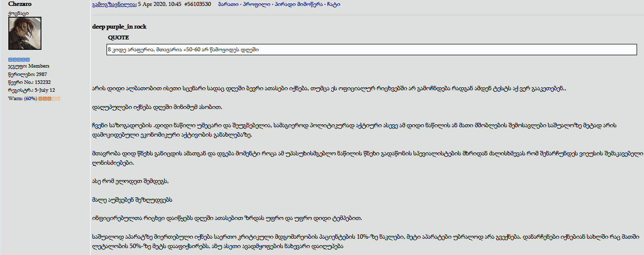Click the QUOTE header label
The height and width of the screenshot is (255, 644).
click(x=118, y=37)
